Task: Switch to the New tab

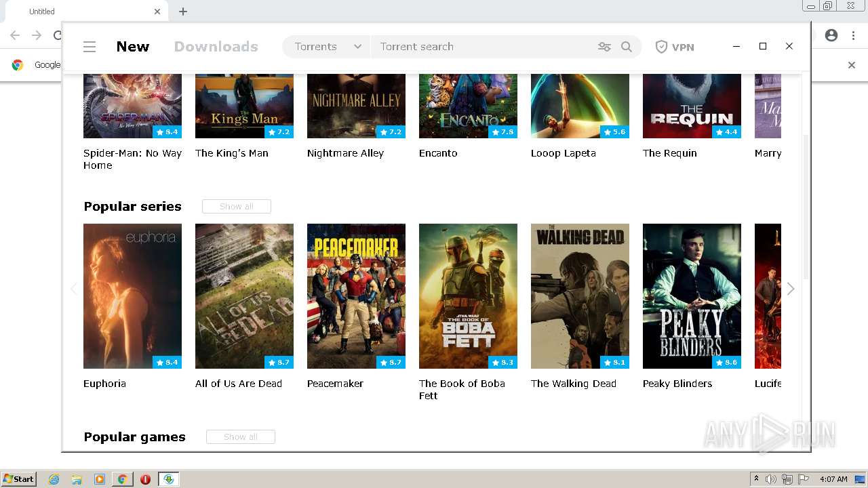Action: pyautogui.click(x=133, y=47)
